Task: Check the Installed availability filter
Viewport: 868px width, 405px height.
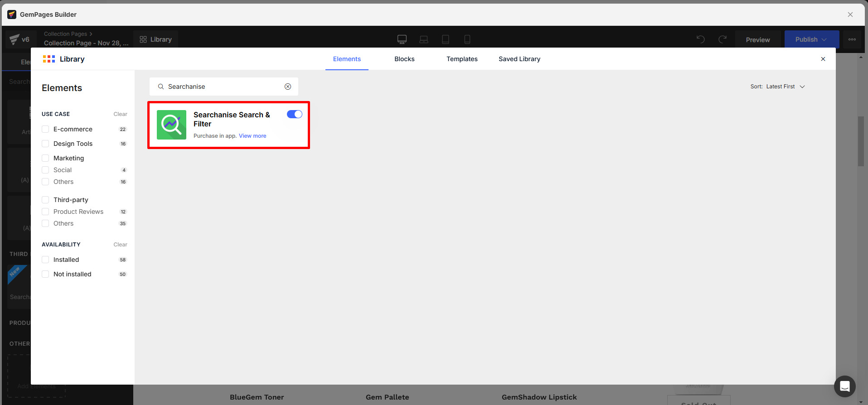Action: coord(45,260)
